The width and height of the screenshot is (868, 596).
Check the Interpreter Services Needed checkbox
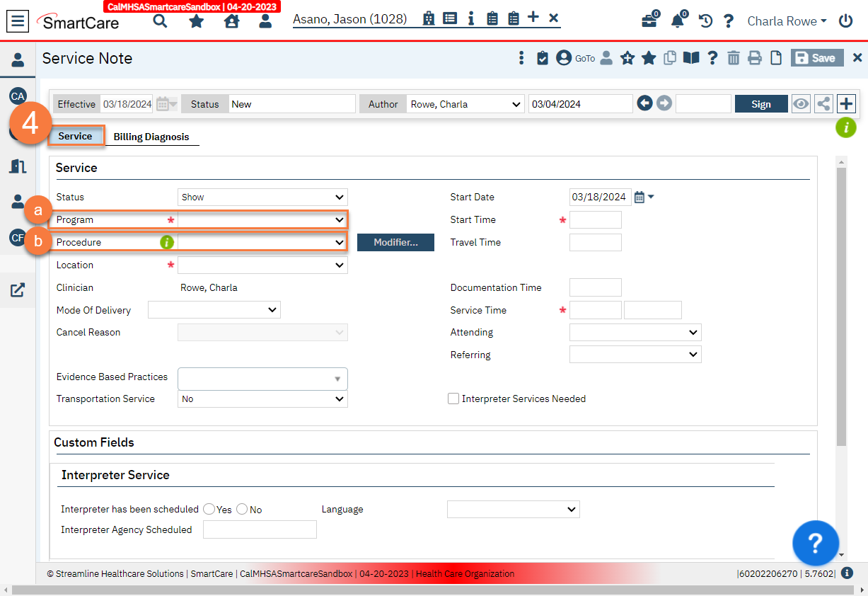tap(453, 399)
